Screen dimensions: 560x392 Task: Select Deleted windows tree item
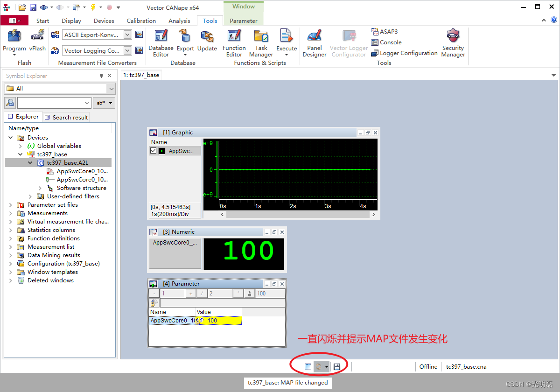50,280
